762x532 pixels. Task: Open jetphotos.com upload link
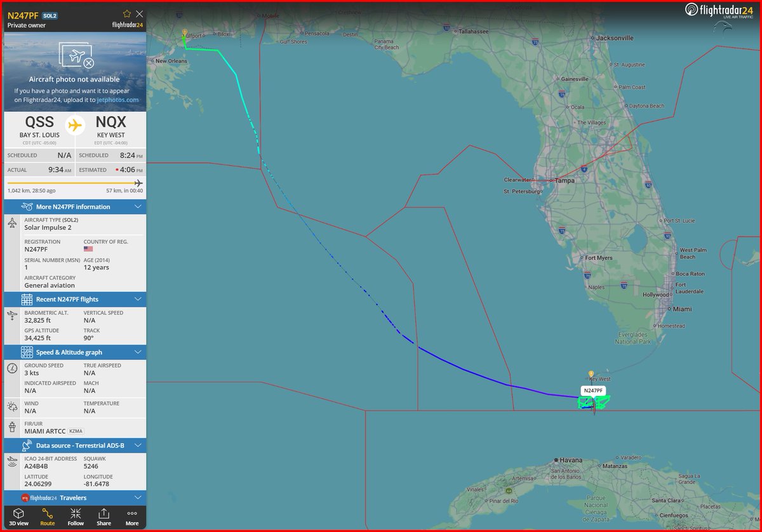point(119,100)
